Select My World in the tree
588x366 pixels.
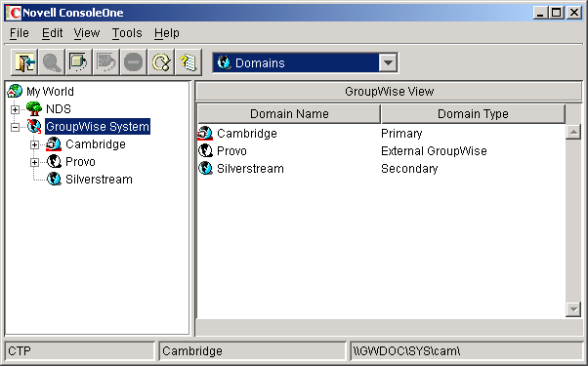(50, 92)
